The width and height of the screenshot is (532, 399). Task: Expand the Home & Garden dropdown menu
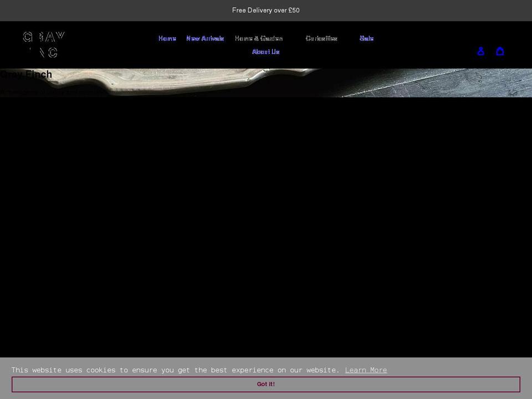pos(259,38)
